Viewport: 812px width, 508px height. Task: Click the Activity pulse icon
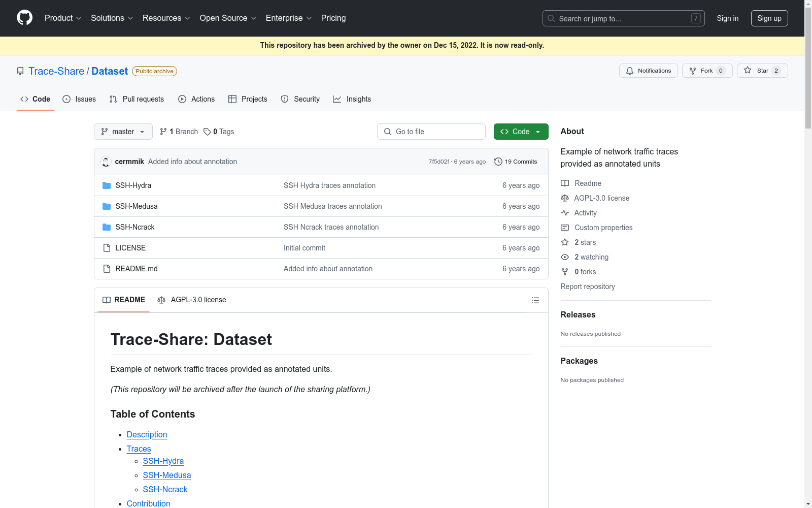[565, 213]
